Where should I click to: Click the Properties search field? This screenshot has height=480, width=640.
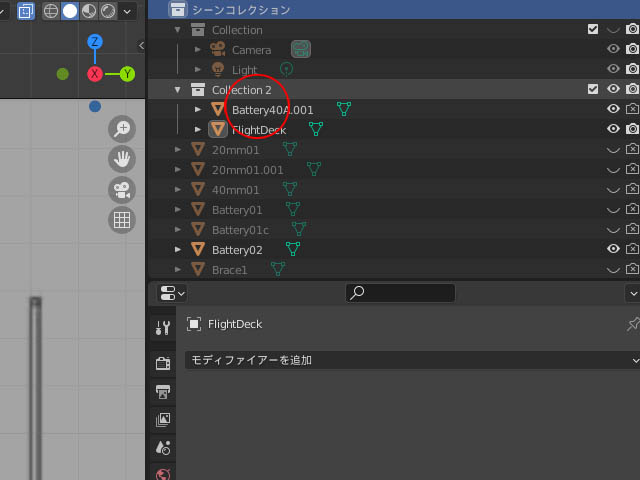pyautogui.click(x=400, y=293)
